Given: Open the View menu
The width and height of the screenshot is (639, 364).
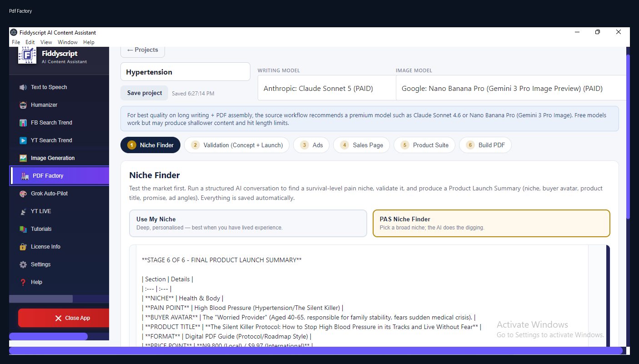Looking at the screenshot, I should pos(46,42).
